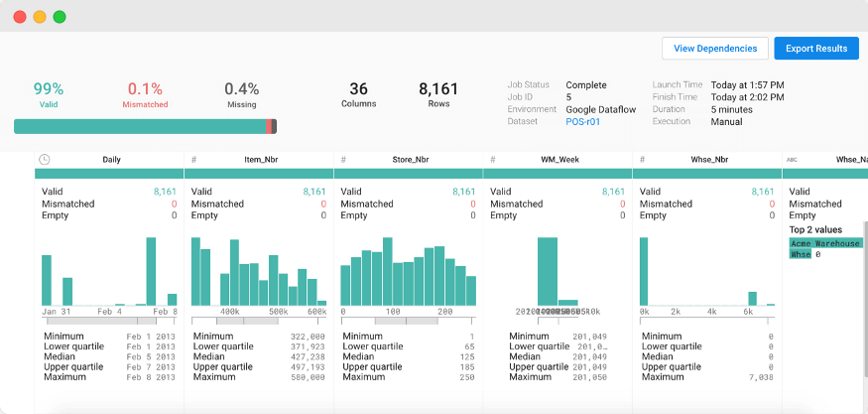Screen dimensions: 868x414
Task: Click the red mismatched segment of quality bar
Action: (269, 126)
